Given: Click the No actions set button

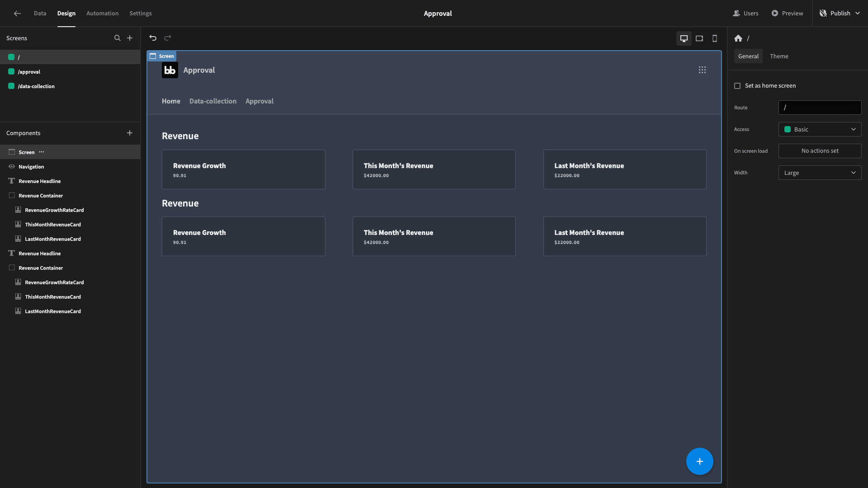Looking at the screenshot, I should 820,151.
